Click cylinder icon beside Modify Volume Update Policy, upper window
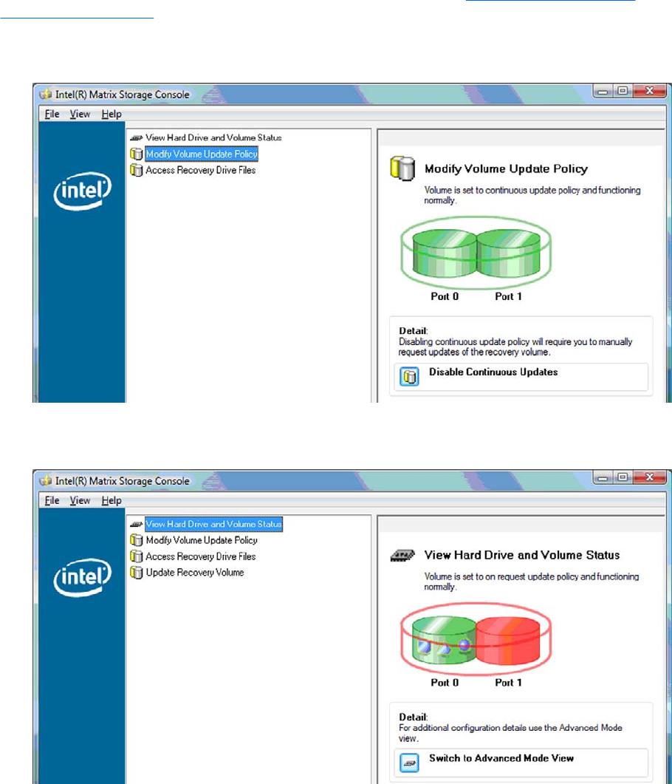The image size is (672, 784). pyautogui.click(x=136, y=154)
